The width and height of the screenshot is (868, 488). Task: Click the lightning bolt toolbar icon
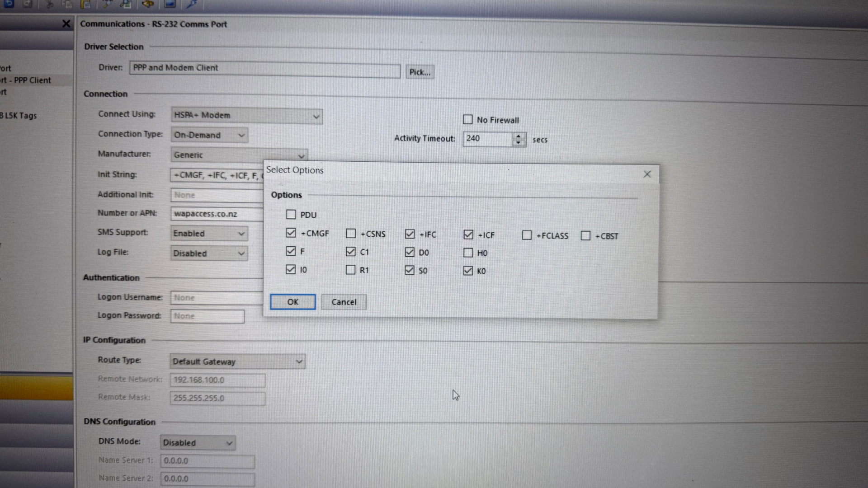pyautogui.click(x=192, y=4)
